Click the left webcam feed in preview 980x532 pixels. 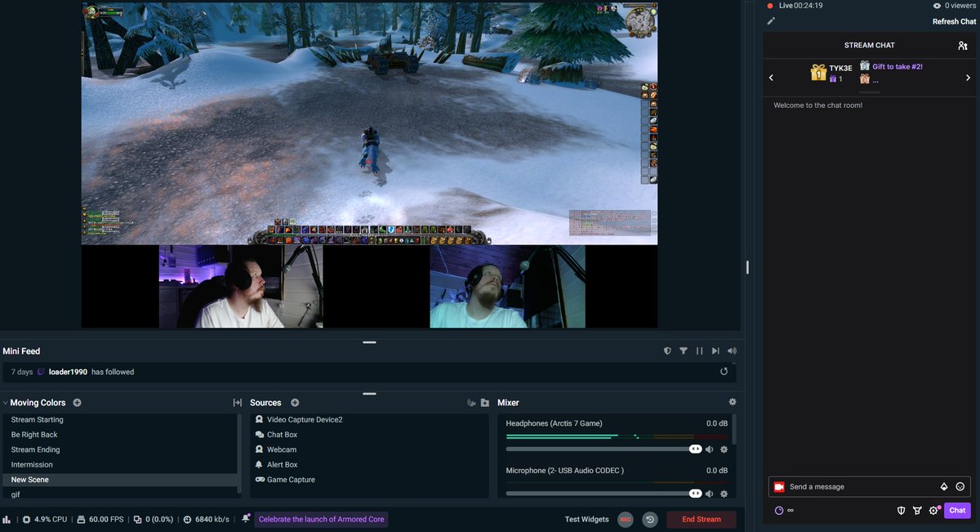(241, 286)
